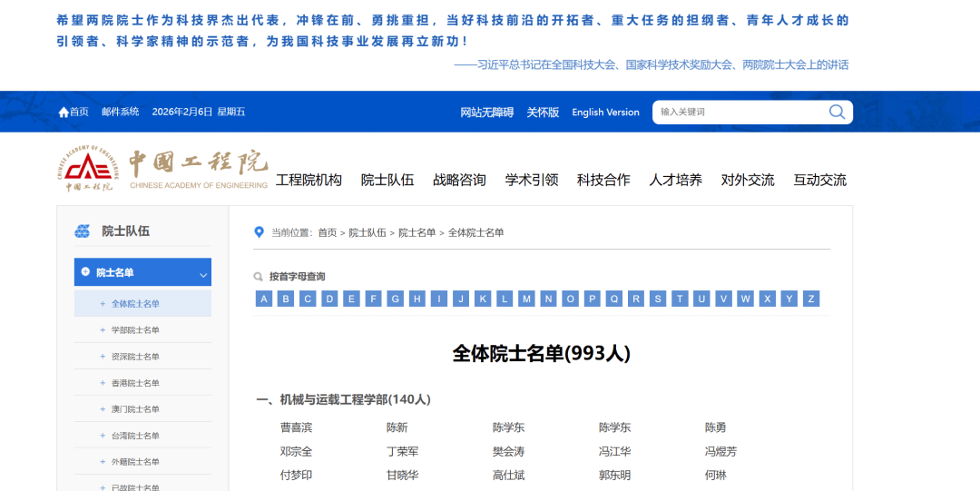Click the 院士队伍 sidebar header icon
This screenshot has height=491, width=980.
click(83, 231)
